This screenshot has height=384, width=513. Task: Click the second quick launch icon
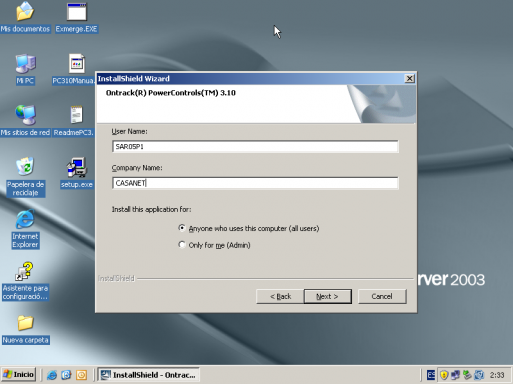(x=66, y=375)
